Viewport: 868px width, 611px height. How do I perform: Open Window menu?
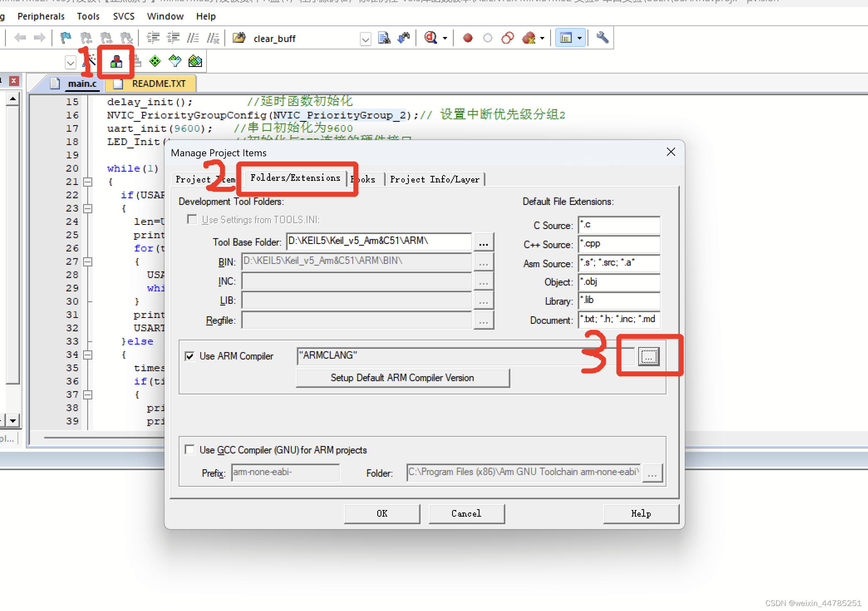(165, 16)
